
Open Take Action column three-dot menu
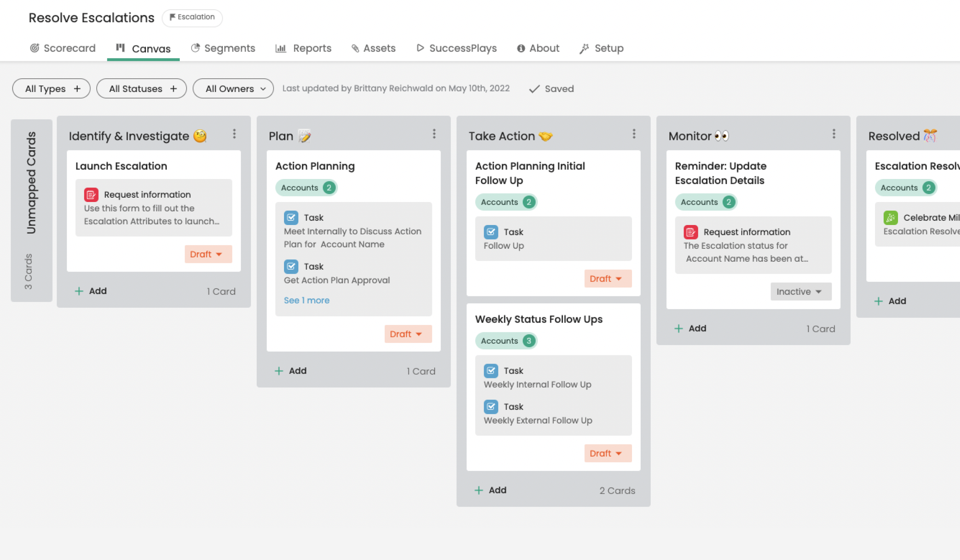[634, 134]
